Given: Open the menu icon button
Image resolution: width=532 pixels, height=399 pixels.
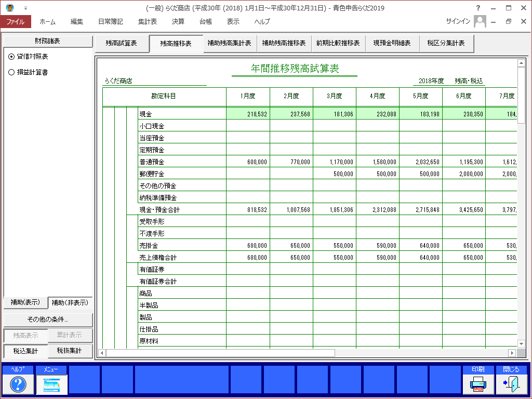Looking at the screenshot, I should 51,384.
